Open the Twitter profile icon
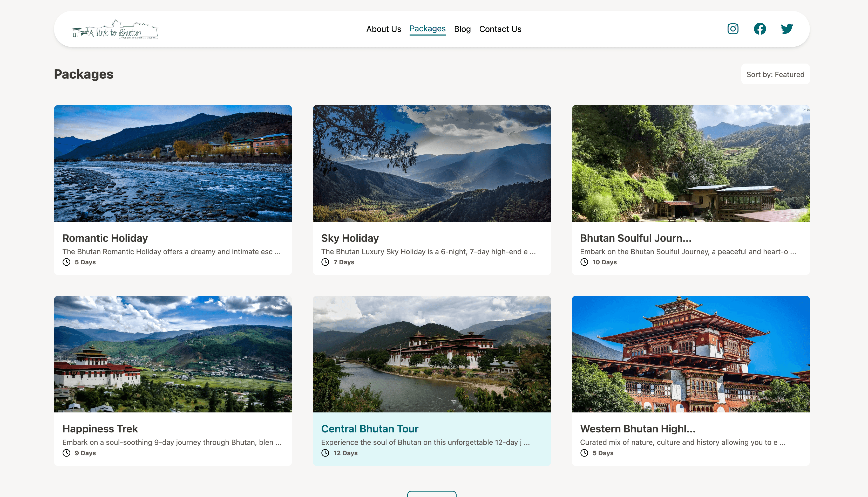 (787, 29)
